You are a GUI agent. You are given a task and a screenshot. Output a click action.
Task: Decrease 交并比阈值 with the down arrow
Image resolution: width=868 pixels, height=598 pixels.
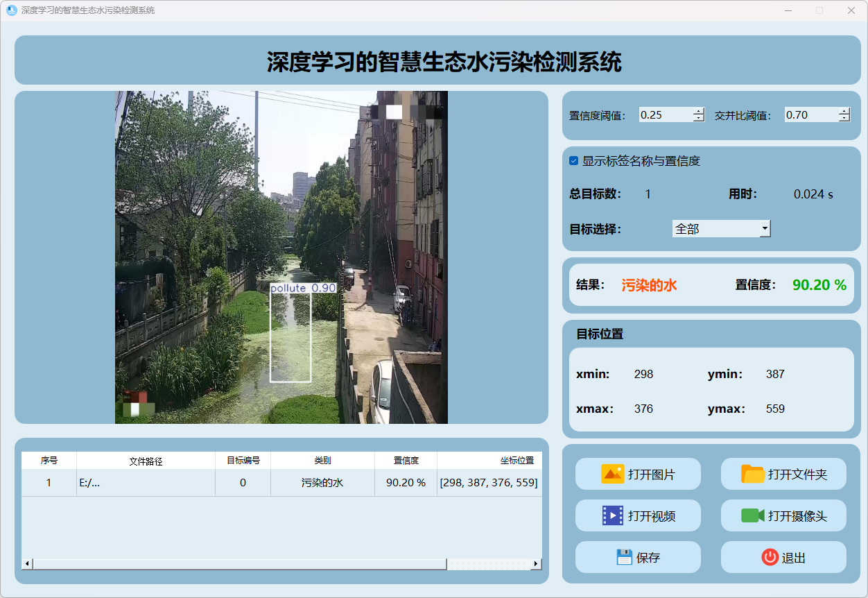(x=844, y=119)
